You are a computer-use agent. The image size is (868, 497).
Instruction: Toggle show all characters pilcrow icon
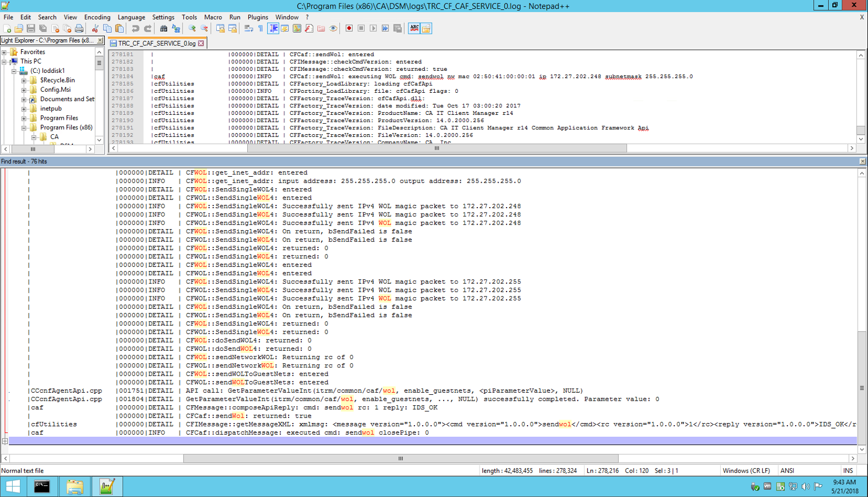pyautogui.click(x=260, y=28)
